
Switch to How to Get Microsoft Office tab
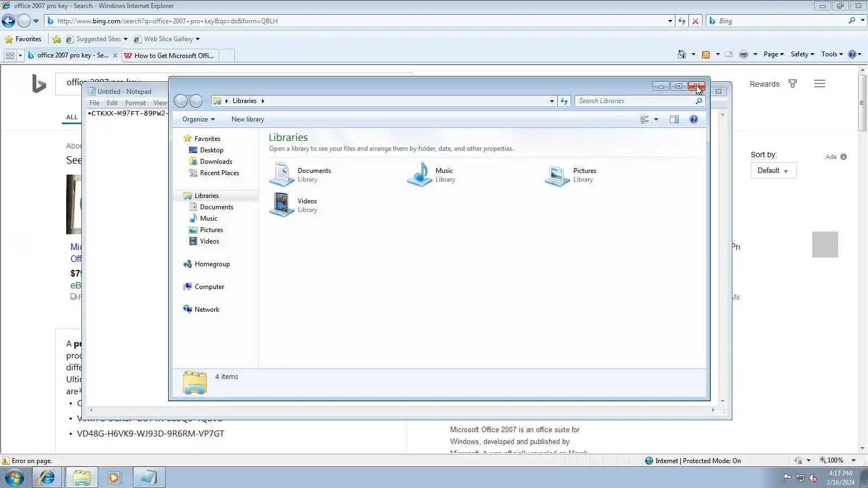[169, 55]
